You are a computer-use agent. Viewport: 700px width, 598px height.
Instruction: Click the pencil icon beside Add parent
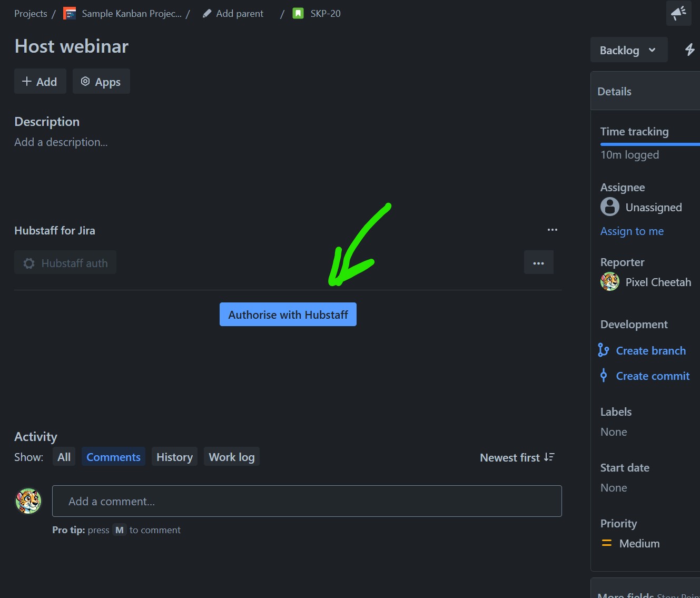pos(207,14)
